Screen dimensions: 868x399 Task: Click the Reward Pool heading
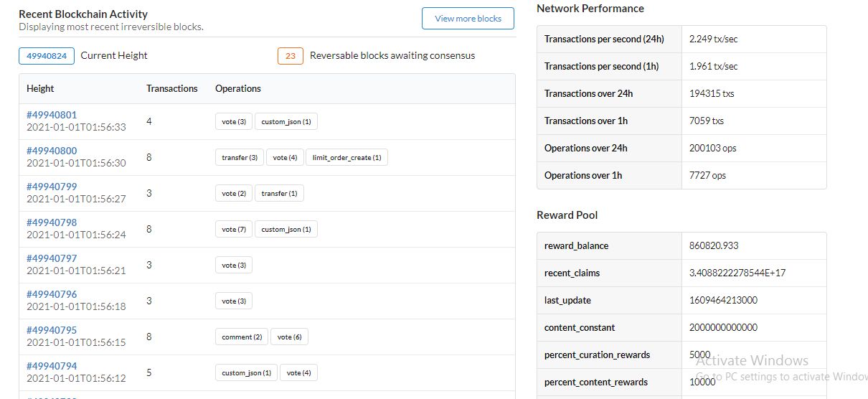567,215
